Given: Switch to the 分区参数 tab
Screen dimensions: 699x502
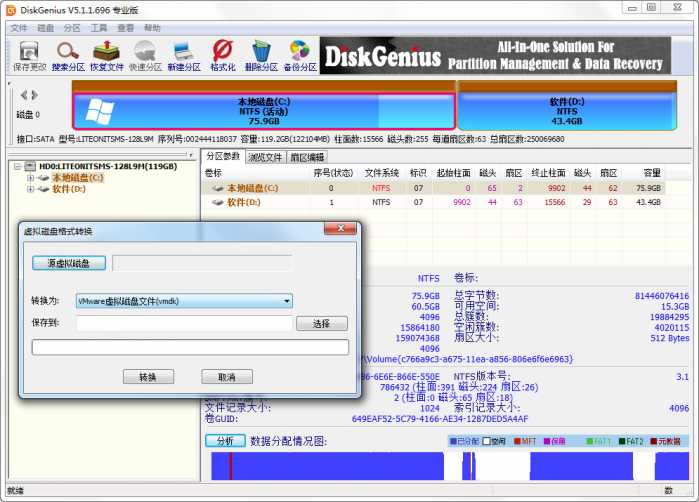Looking at the screenshot, I should coord(223,156).
